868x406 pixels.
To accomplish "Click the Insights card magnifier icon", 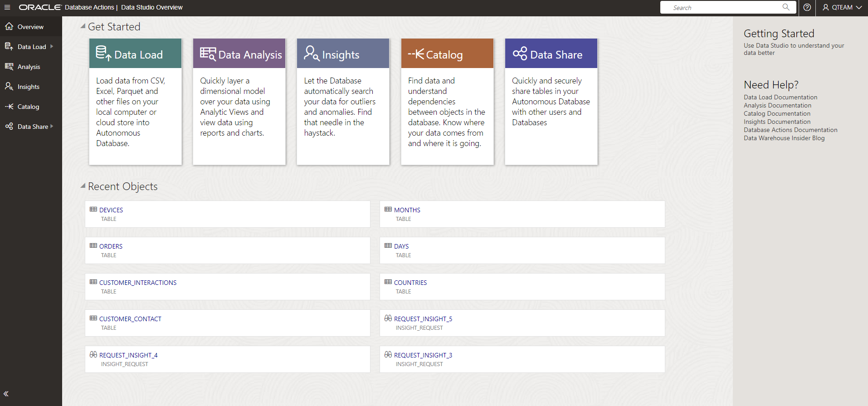I will [x=312, y=53].
